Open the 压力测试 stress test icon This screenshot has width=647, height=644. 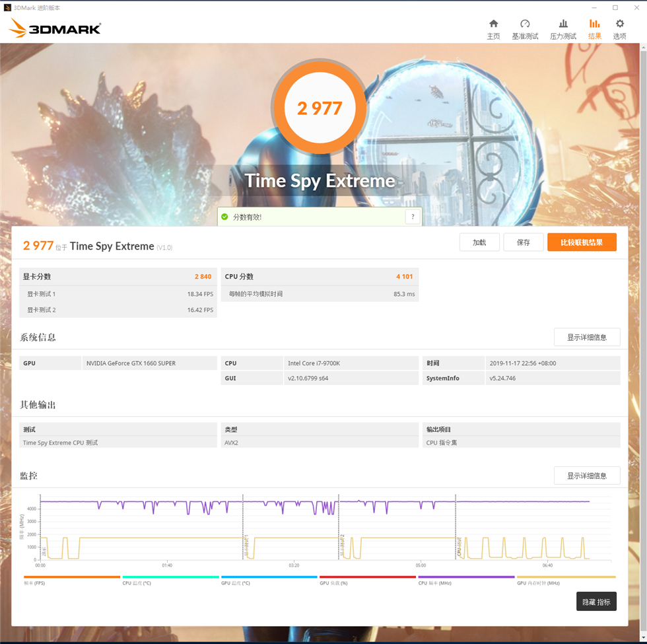point(562,28)
